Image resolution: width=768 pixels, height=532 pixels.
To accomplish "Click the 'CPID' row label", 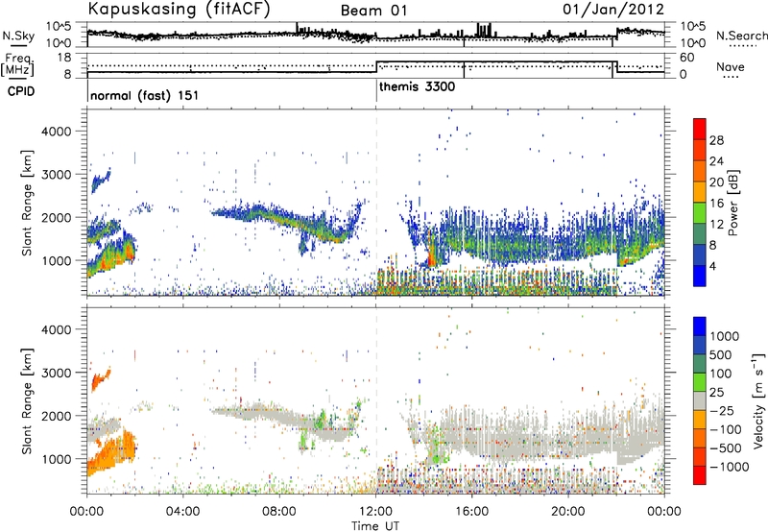I will tap(21, 91).
